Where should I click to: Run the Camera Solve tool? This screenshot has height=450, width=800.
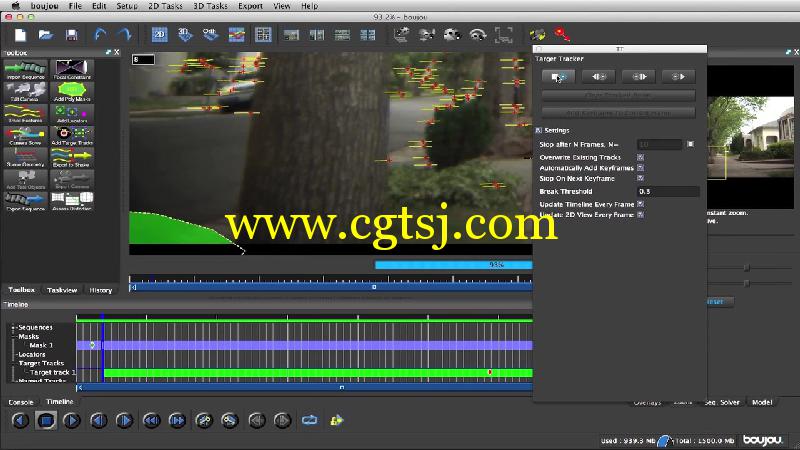(x=26, y=136)
